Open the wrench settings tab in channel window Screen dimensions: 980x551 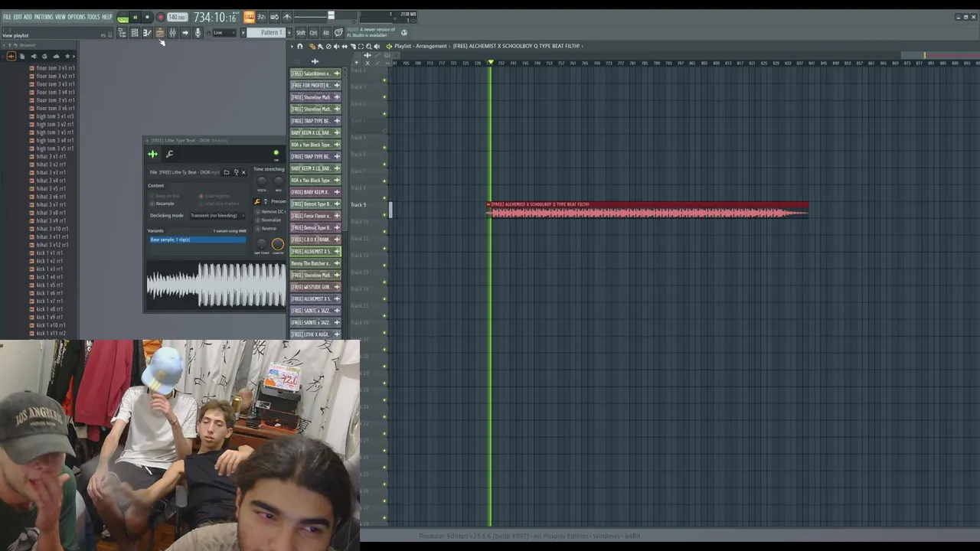pos(169,154)
